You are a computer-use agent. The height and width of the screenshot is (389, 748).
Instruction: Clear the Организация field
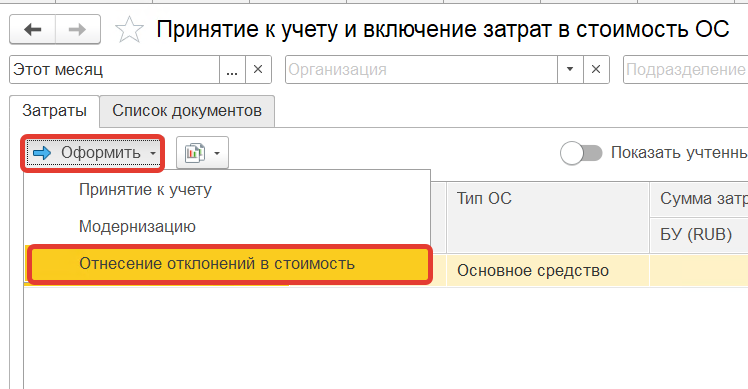coord(596,70)
